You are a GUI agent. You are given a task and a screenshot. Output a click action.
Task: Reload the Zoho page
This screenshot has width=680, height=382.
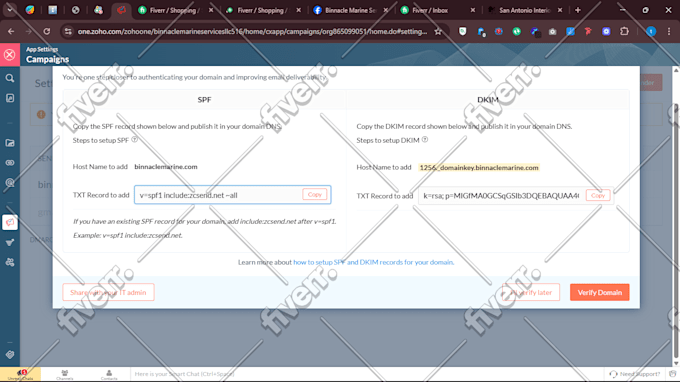(x=46, y=31)
